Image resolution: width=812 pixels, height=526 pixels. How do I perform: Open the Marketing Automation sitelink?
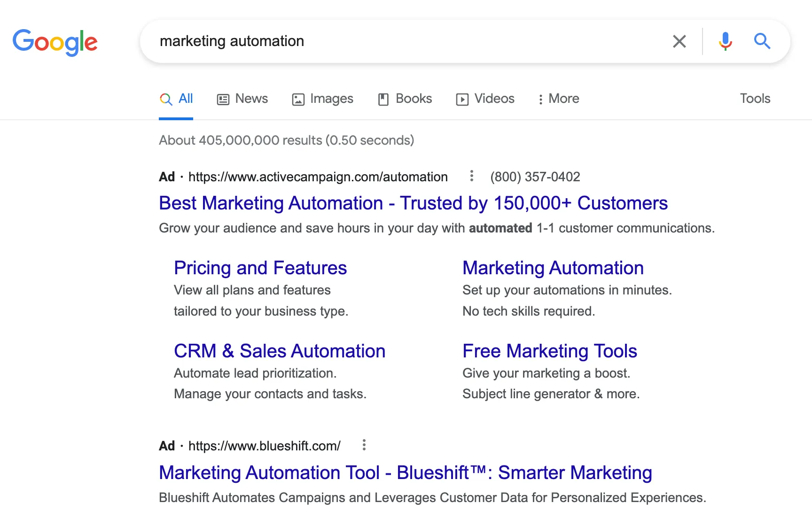553,268
